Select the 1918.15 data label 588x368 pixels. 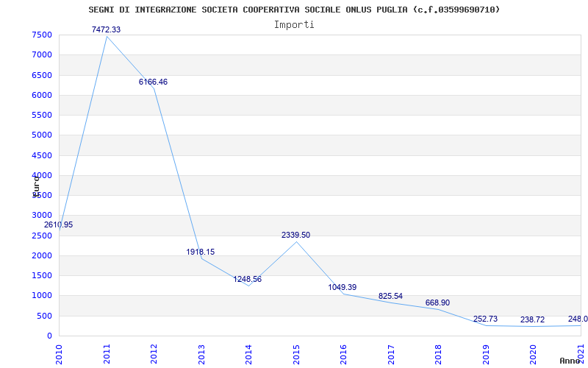(201, 252)
